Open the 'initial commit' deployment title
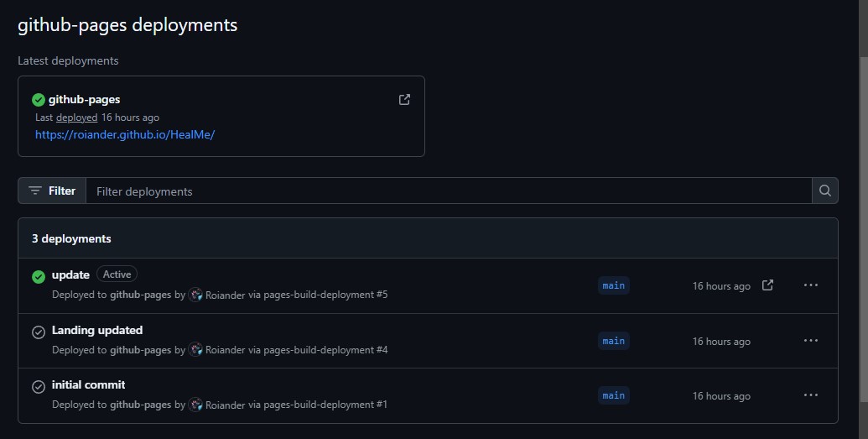Viewport: 868px width, 439px height. [89, 384]
